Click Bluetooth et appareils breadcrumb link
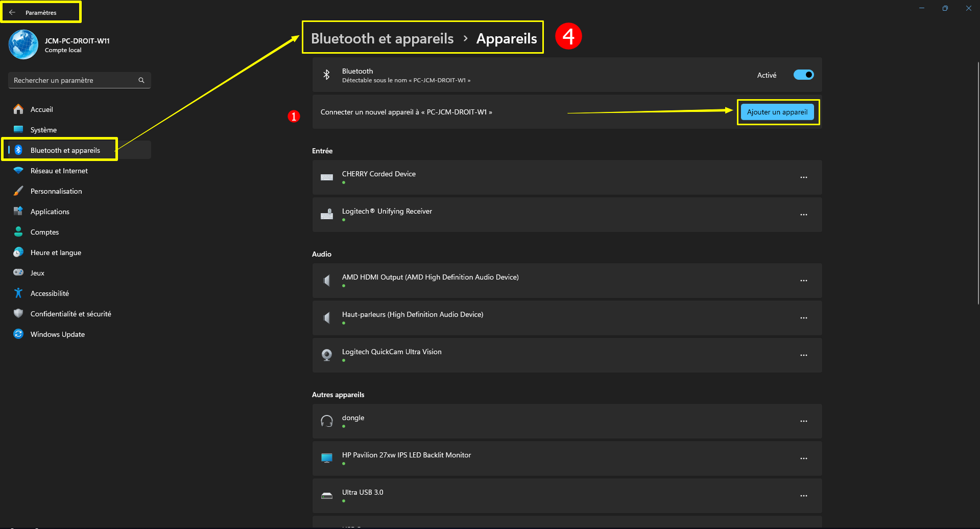 pyautogui.click(x=382, y=38)
